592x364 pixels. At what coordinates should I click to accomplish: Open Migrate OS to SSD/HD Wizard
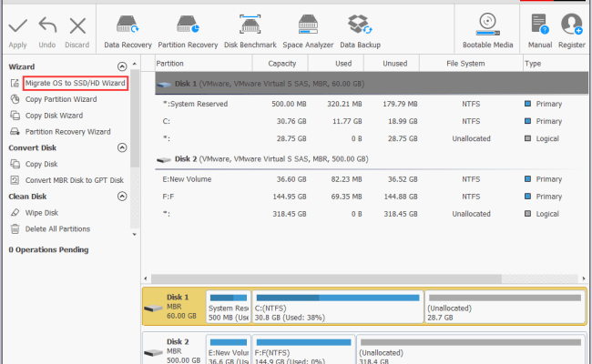coord(75,83)
